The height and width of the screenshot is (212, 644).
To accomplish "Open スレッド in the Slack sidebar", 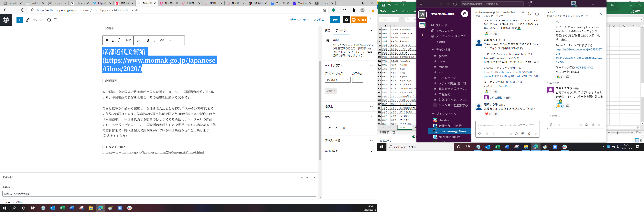I will tap(442, 25).
